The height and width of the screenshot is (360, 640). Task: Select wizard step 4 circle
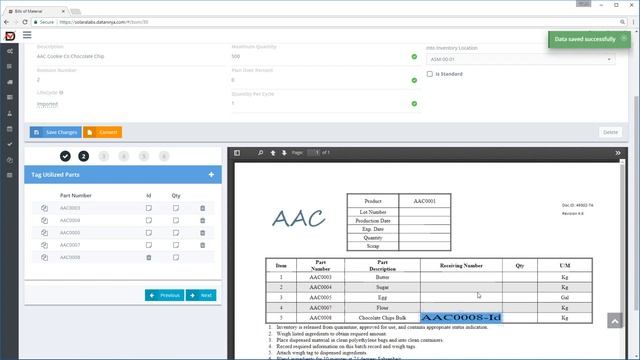click(124, 156)
